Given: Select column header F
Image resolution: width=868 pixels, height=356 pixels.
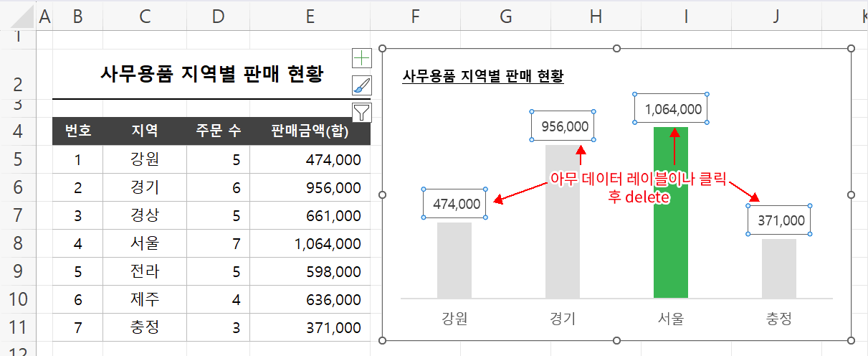Looking at the screenshot, I should pyautogui.click(x=416, y=16).
